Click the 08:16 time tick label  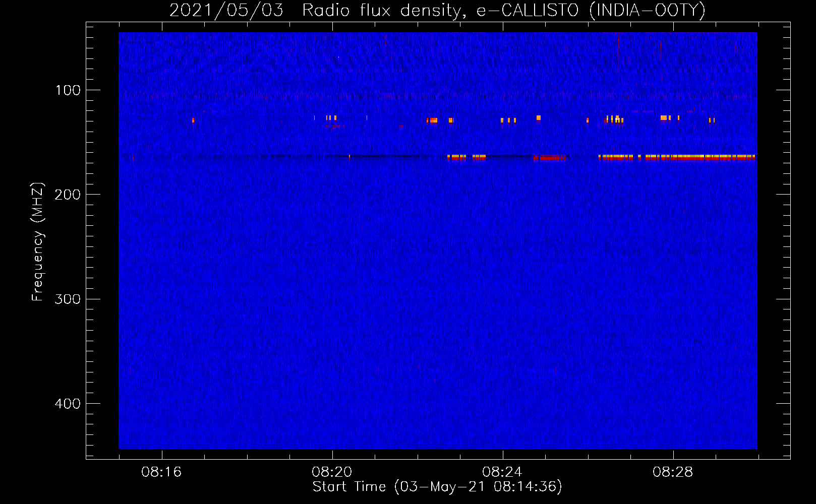click(x=161, y=472)
